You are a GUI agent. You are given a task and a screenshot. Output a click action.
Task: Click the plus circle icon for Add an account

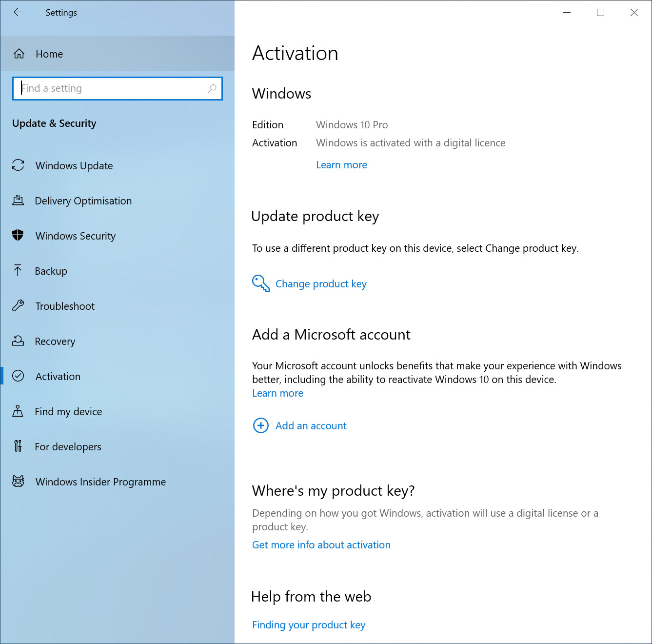[x=261, y=425]
